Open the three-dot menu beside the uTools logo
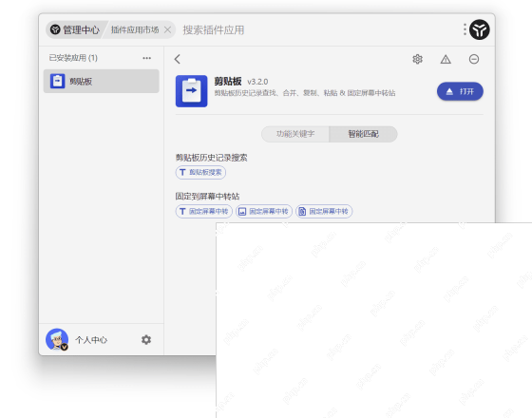Image resolution: width=532 pixels, height=418 pixels. pos(465,29)
